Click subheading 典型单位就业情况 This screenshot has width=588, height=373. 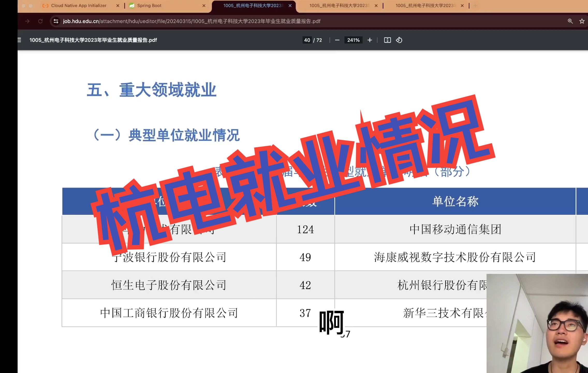click(x=184, y=135)
